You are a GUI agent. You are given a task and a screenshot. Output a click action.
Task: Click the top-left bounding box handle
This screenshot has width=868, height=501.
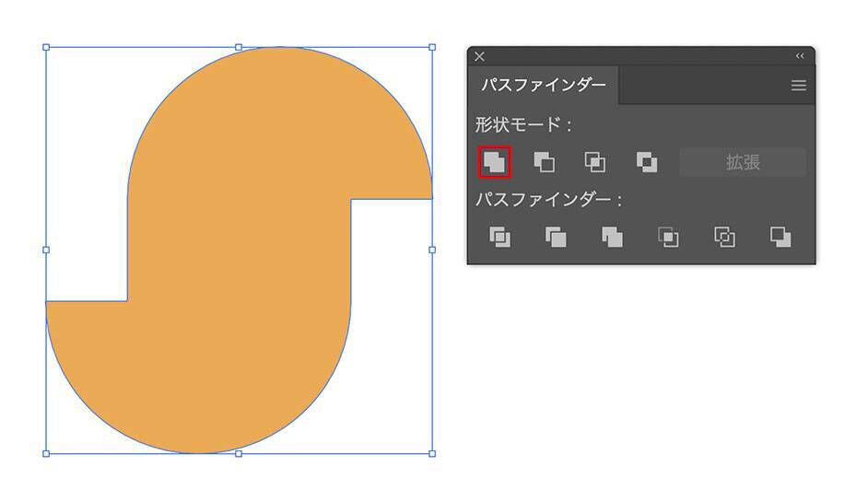[x=46, y=46]
